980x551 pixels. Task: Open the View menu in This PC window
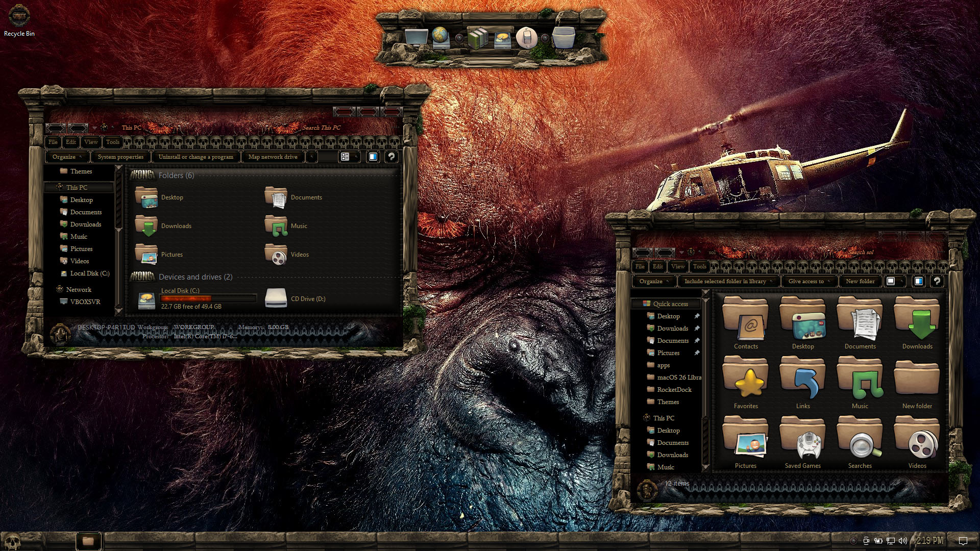tap(91, 142)
